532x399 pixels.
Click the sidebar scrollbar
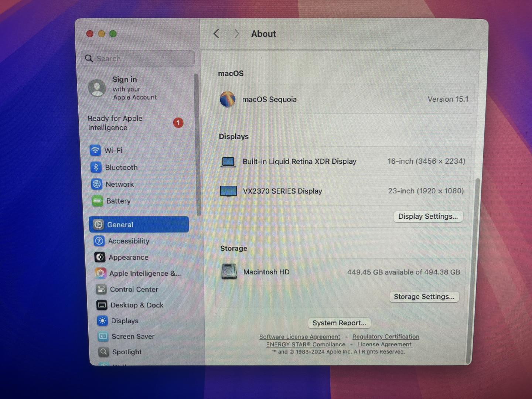[x=198, y=145]
